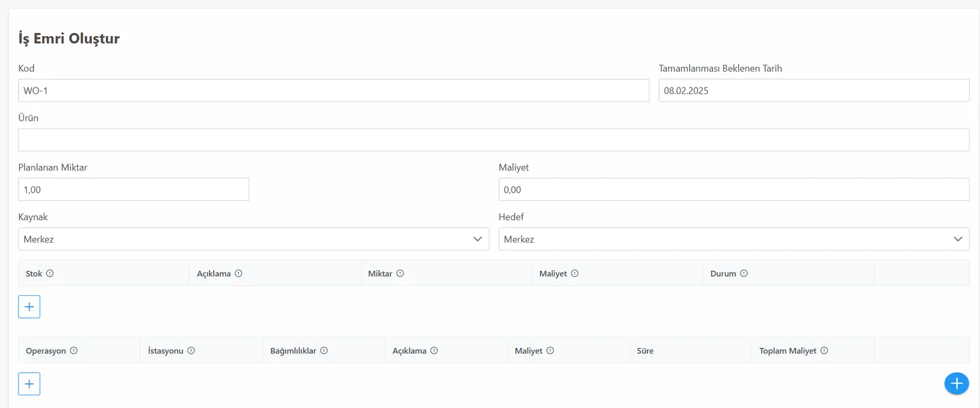Focus the Kod field containing WO-1

334,91
